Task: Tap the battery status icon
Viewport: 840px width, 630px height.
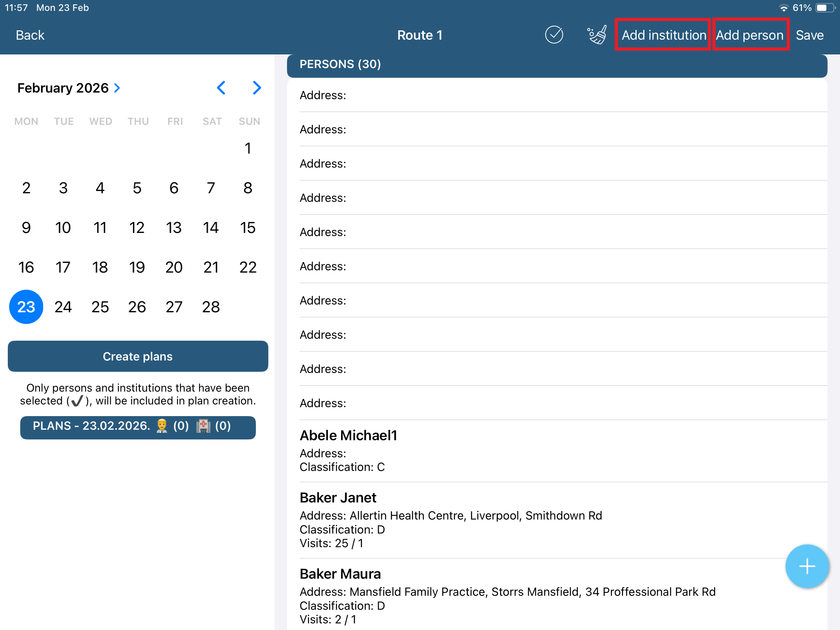Action: tap(824, 8)
